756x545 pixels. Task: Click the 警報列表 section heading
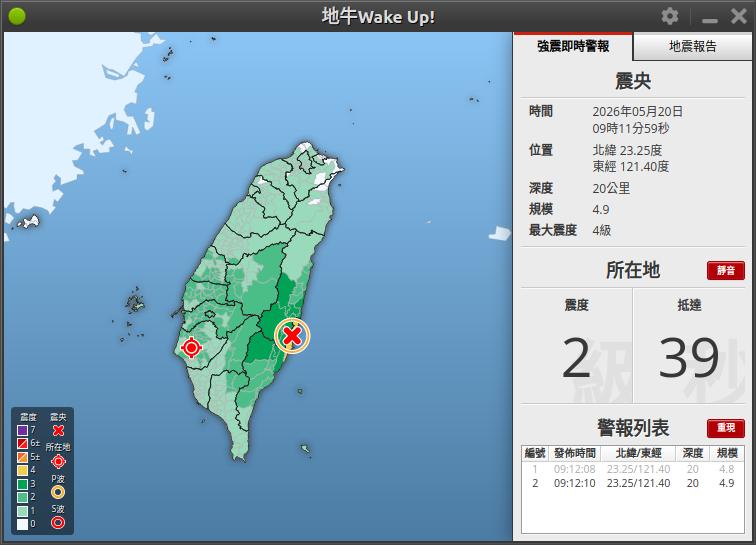[633, 428]
